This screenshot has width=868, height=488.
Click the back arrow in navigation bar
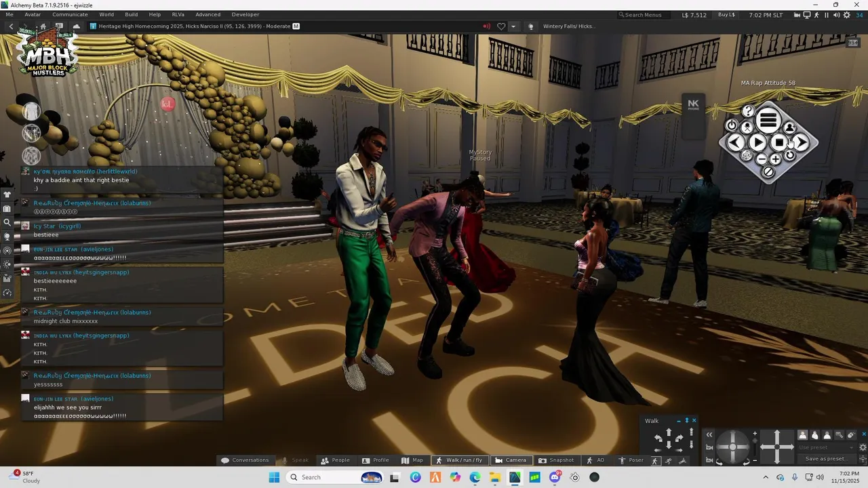pyautogui.click(x=11, y=26)
